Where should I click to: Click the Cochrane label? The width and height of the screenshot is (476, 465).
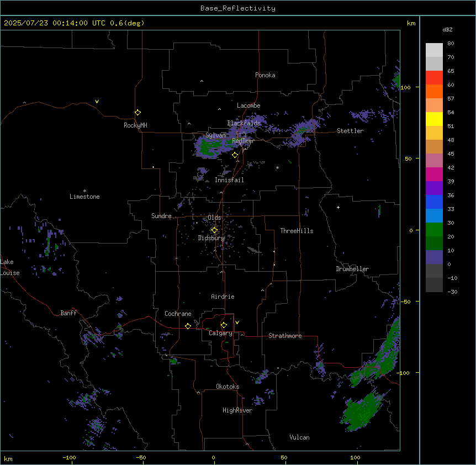(178, 314)
